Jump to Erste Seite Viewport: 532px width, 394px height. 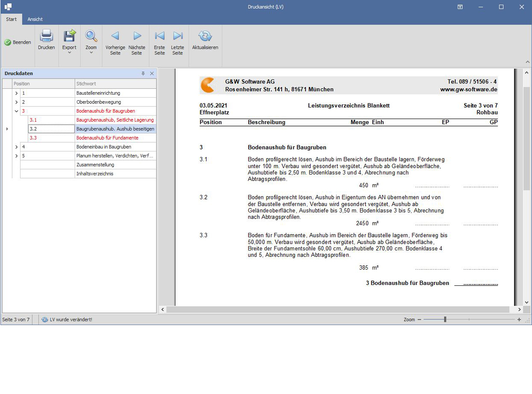pos(160,36)
